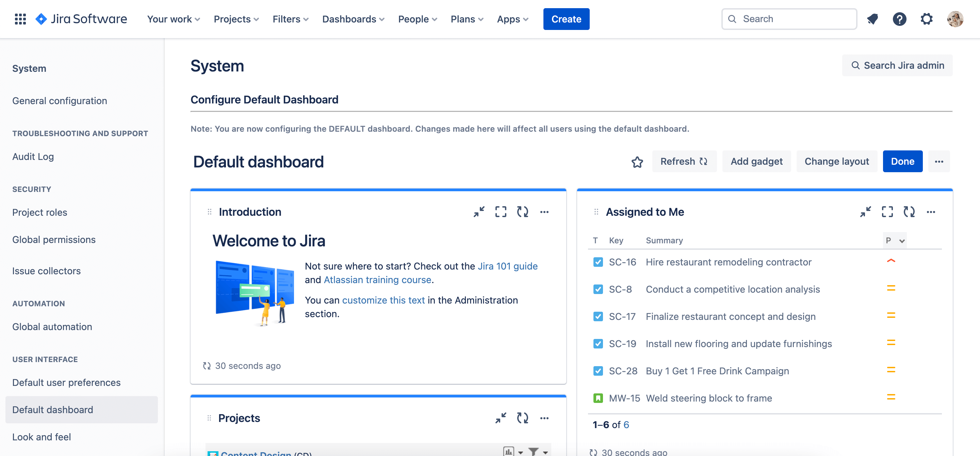
Task: Open the Audit Log menu item
Action: pos(33,156)
